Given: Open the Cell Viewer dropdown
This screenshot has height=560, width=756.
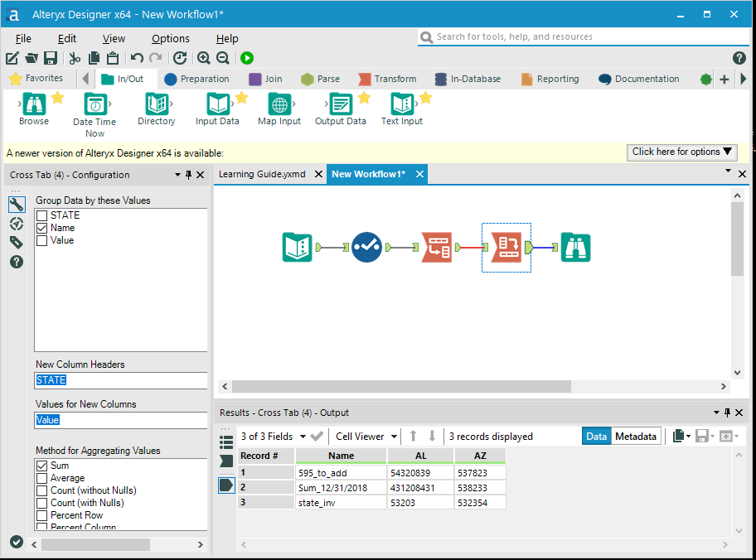Looking at the screenshot, I should (366, 436).
